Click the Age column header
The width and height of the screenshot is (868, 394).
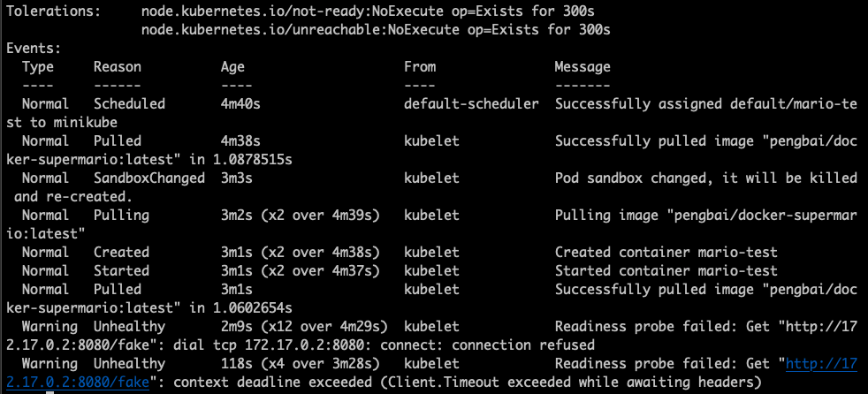tap(232, 67)
